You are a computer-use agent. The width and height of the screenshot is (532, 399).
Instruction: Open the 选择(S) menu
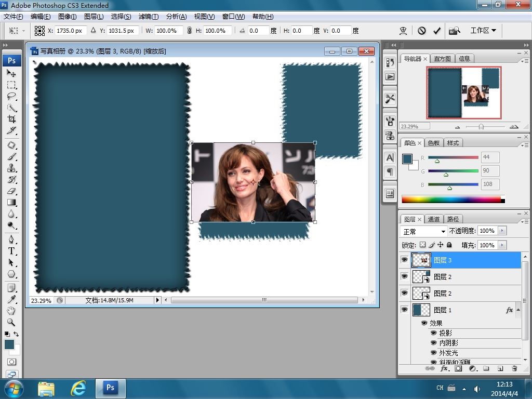[x=121, y=16]
